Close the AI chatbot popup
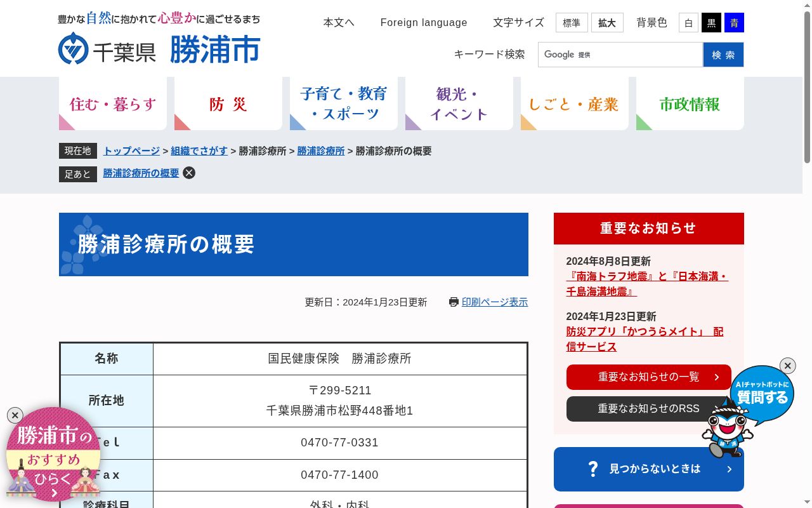812x508 pixels. 787,366
